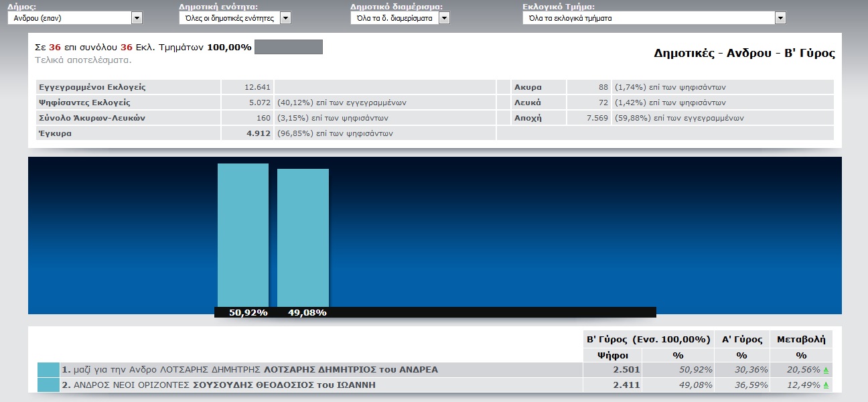Click the grey 100,00% progress bar

(x=289, y=47)
